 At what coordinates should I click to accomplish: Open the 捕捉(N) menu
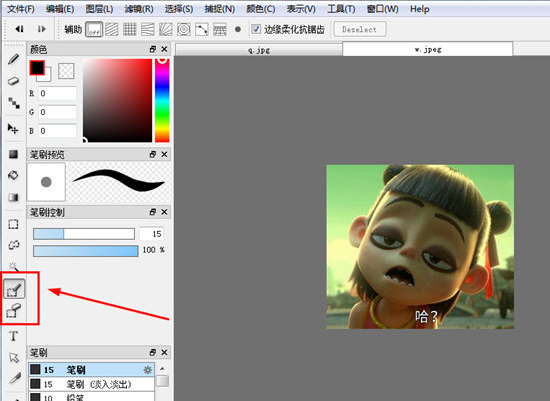[220, 9]
